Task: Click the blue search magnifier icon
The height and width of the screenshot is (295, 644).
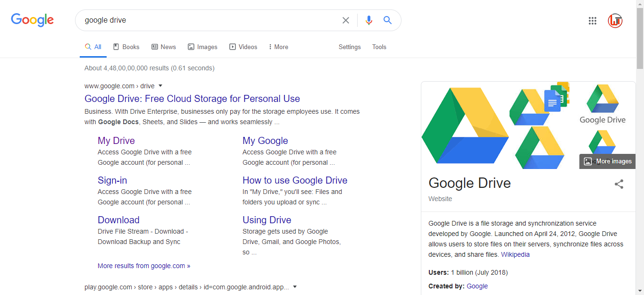Action: click(388, 20)
